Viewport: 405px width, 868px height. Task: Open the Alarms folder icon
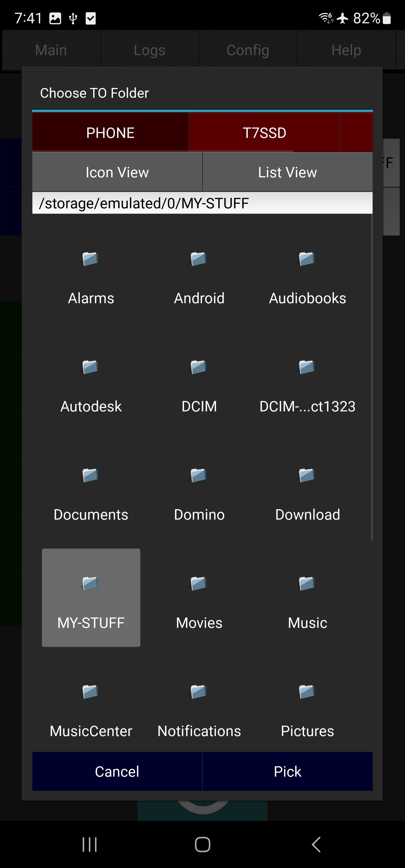(90, 259)
